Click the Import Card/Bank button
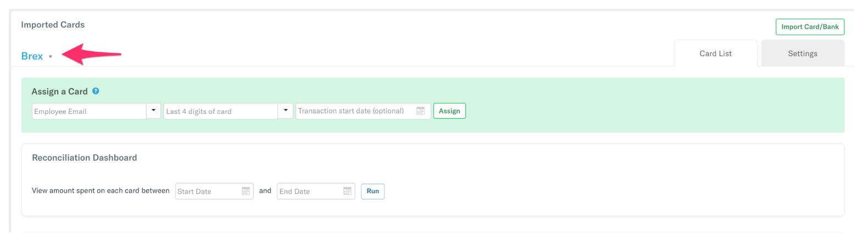The height and width of the screenshot is (251, 868). [810, 27]
